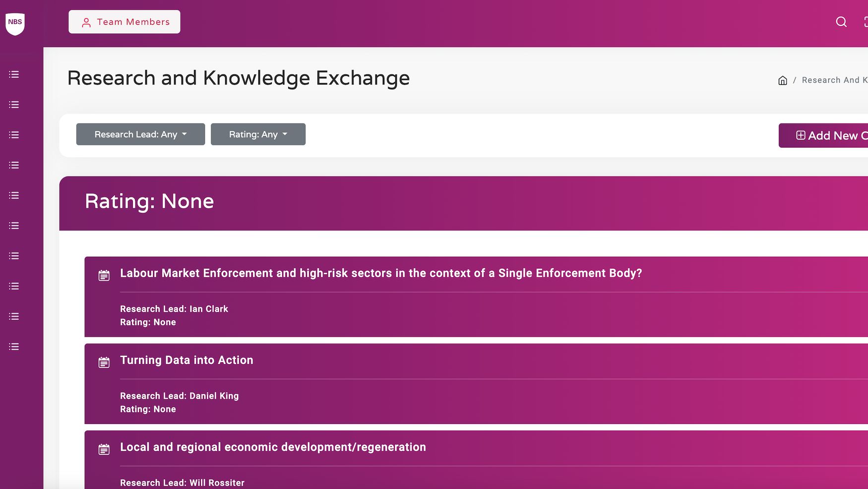Select Research And K breadcrumb link
Image resolution: width=868 pixels, height=489 pixels.
coord(834,80)
